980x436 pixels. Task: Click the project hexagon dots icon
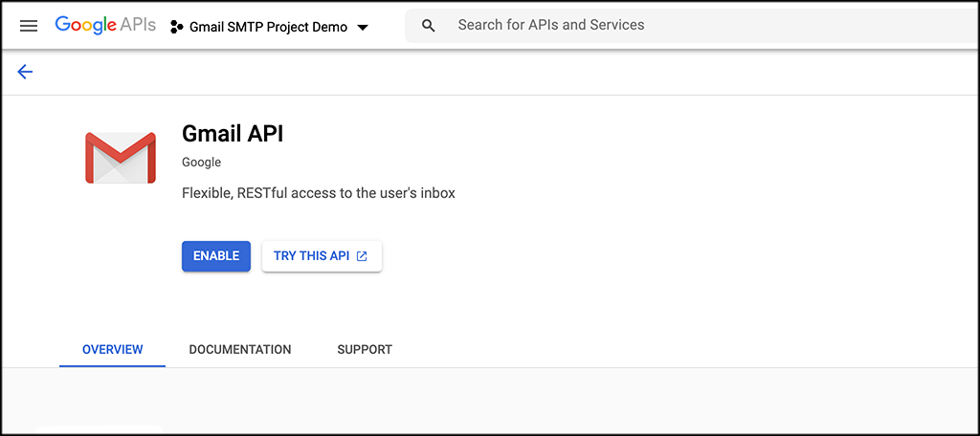(x=176, y=27)
